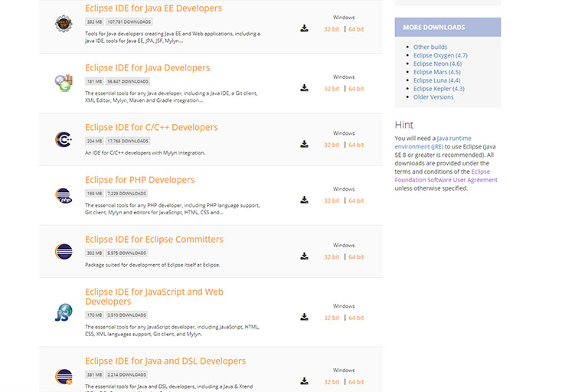Click download icon for Java Developers

coord(304,88)
